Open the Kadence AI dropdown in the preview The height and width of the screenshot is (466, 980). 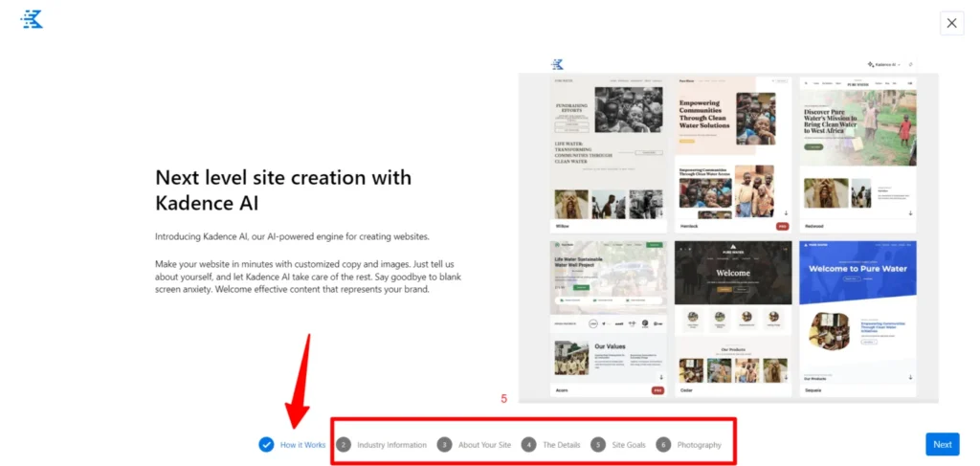tap(883, 64)
